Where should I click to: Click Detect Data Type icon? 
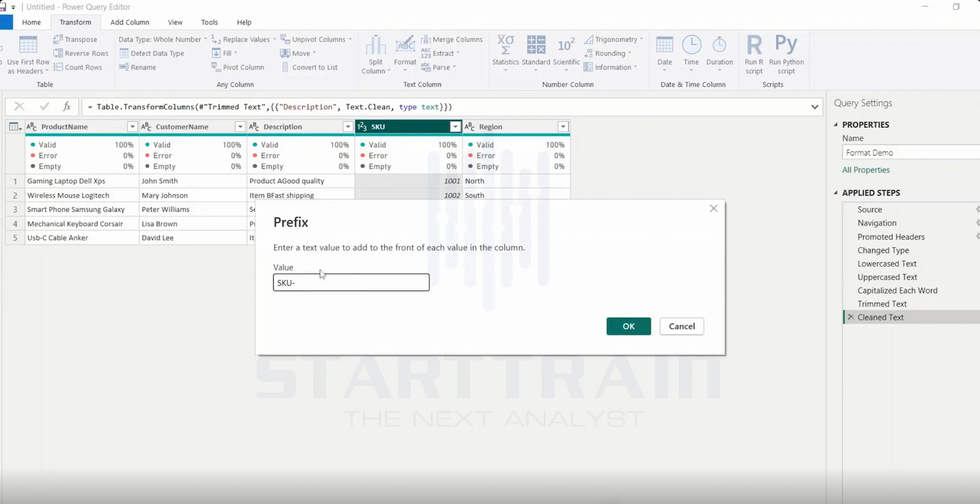pyautogui.click(x=123, y=53)
